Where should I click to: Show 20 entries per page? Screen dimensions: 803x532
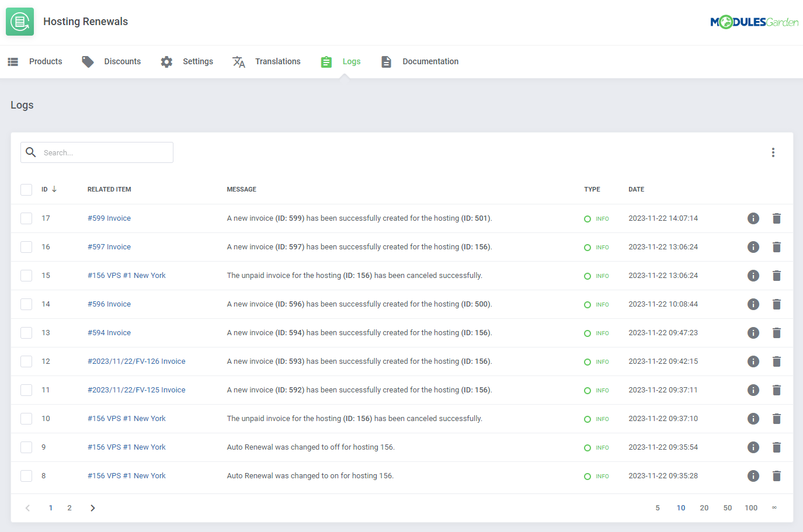[704, 508]
